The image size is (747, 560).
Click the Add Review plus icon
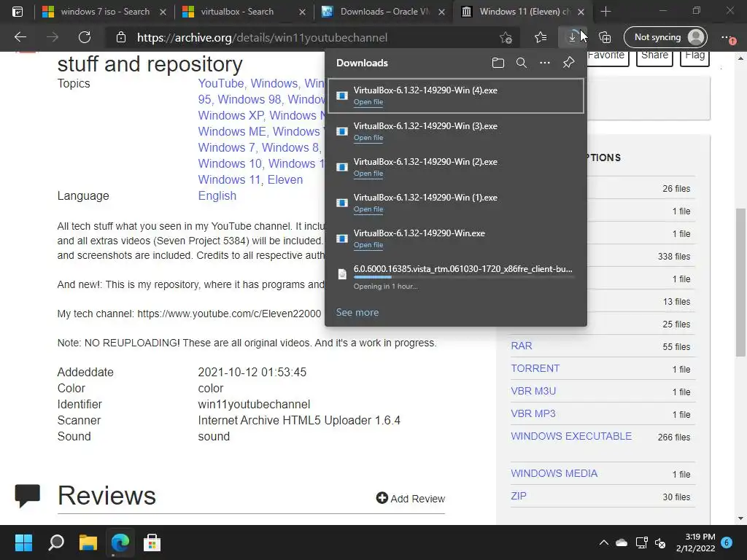382,497
